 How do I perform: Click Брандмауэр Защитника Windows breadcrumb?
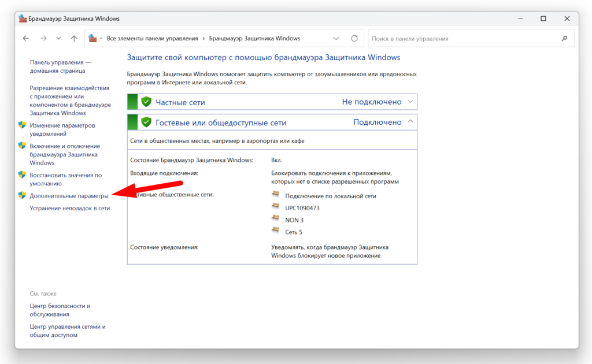tap(254, 39)
